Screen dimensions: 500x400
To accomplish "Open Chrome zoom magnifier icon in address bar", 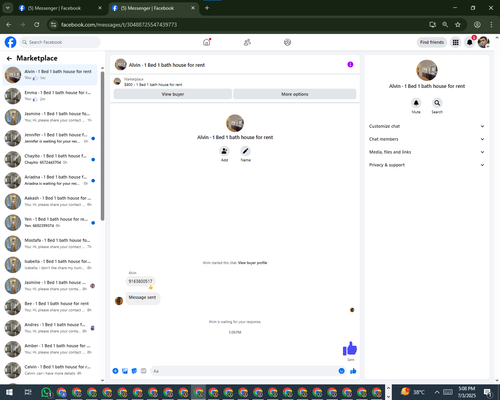I will (x=445, y=25).
